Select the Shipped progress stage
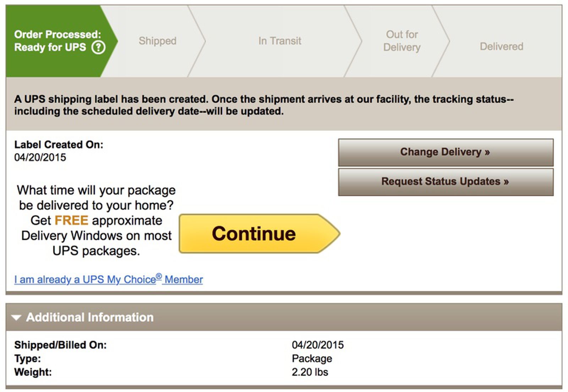The width and height of the screenshot is (568, 392). pos(157,41)
